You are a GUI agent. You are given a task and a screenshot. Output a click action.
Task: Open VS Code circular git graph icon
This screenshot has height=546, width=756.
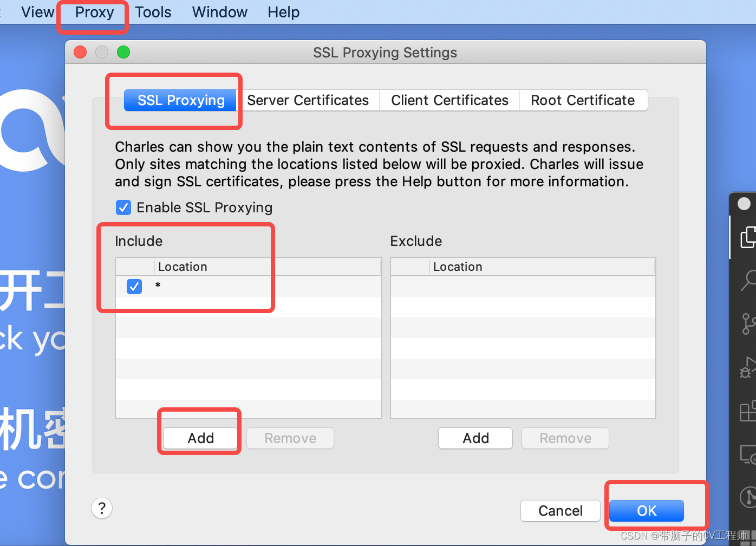[748, 497]
